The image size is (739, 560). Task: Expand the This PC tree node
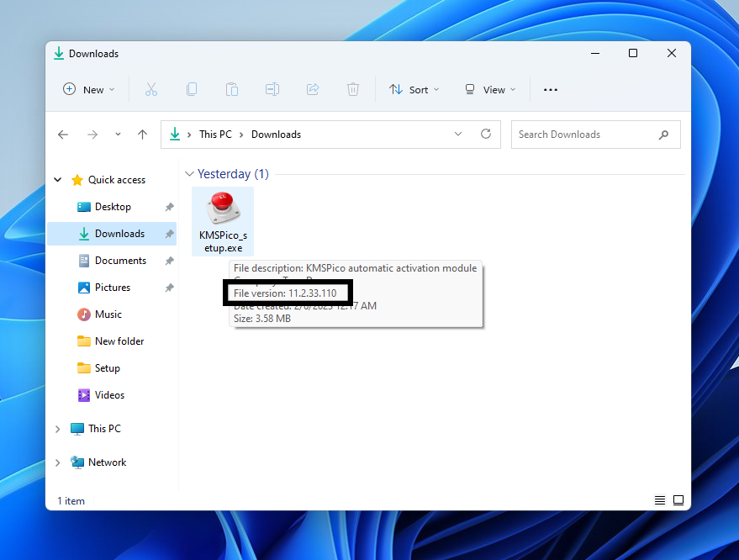pyautogui.click(x=57, y=429)
